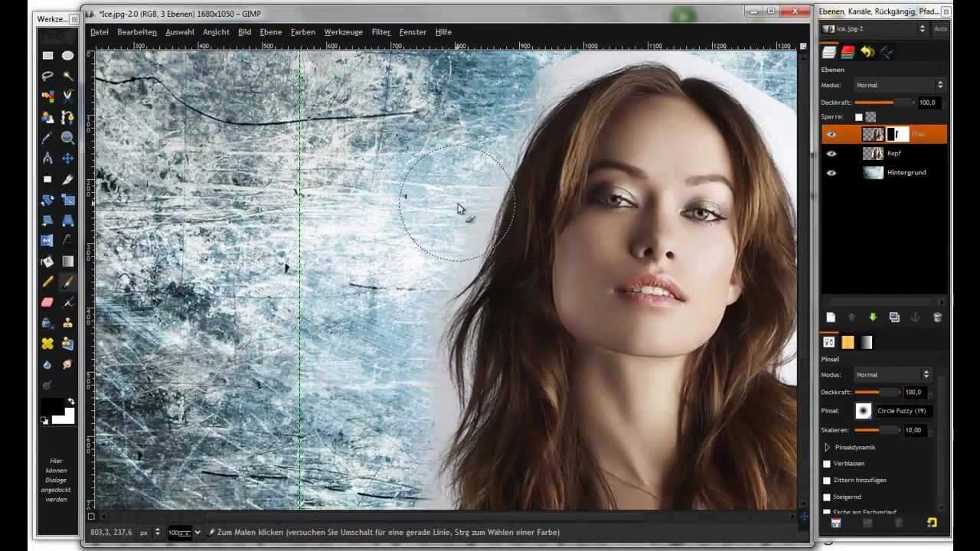Lower the layer with green down arrow
This screenshot has width=980, height=551.
(873, 317)
